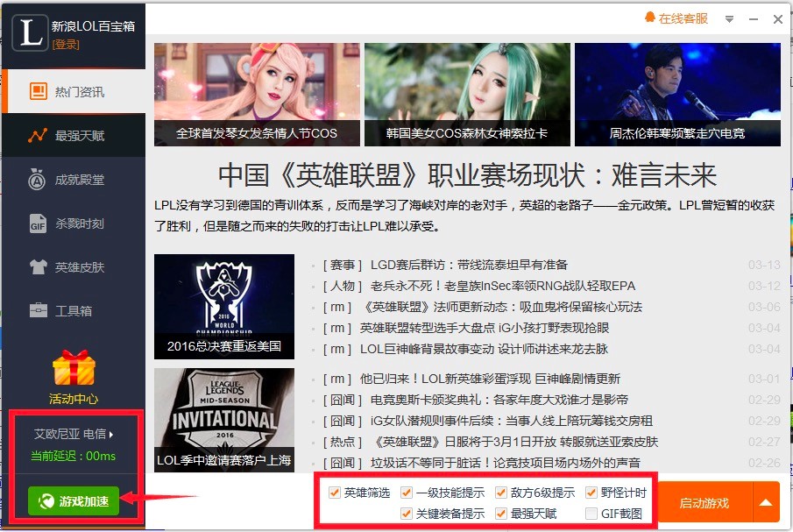Toggle the 关键装备提示 checkbox
The width and height of the screenshot is (793, 532).
pos(406,514)
